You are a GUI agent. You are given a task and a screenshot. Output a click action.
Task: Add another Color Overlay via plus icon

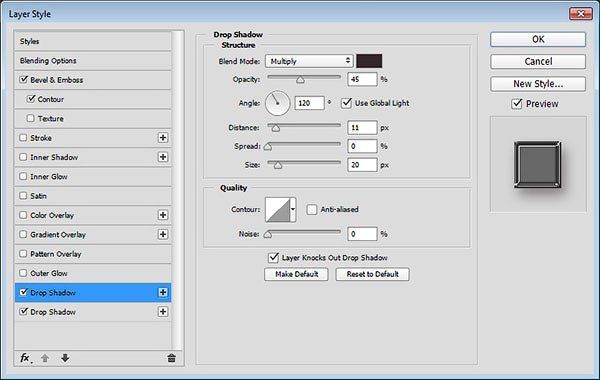pos(163,215)
